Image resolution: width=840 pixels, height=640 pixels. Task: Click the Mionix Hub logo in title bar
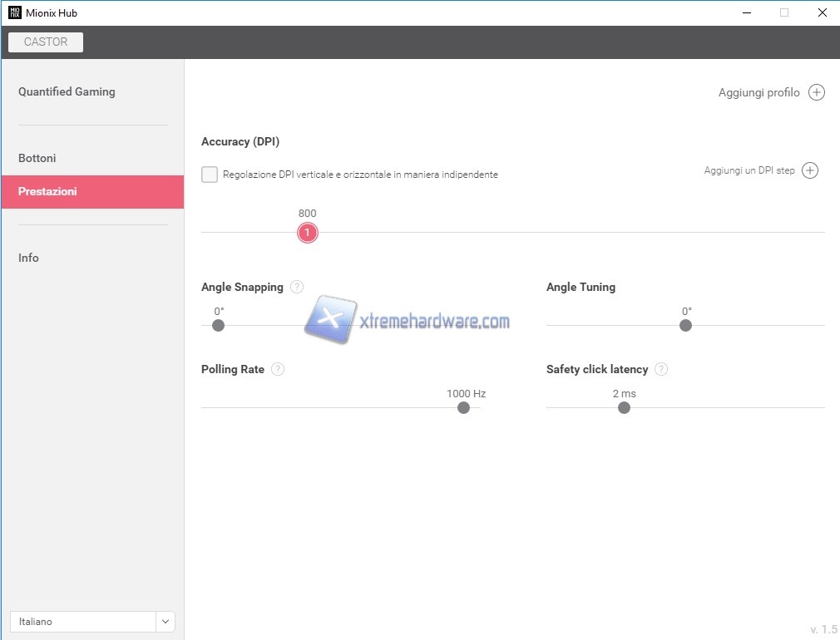[x=14, y=12]
